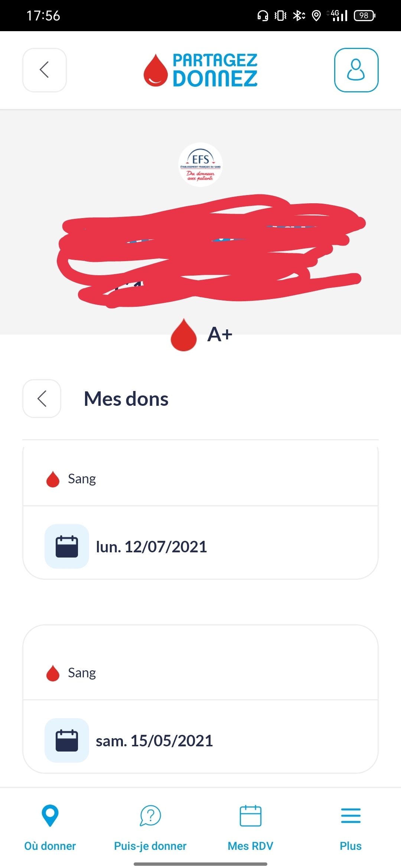Tap the home gesture bar at bottom
The image size is (401, 868).
200,864
